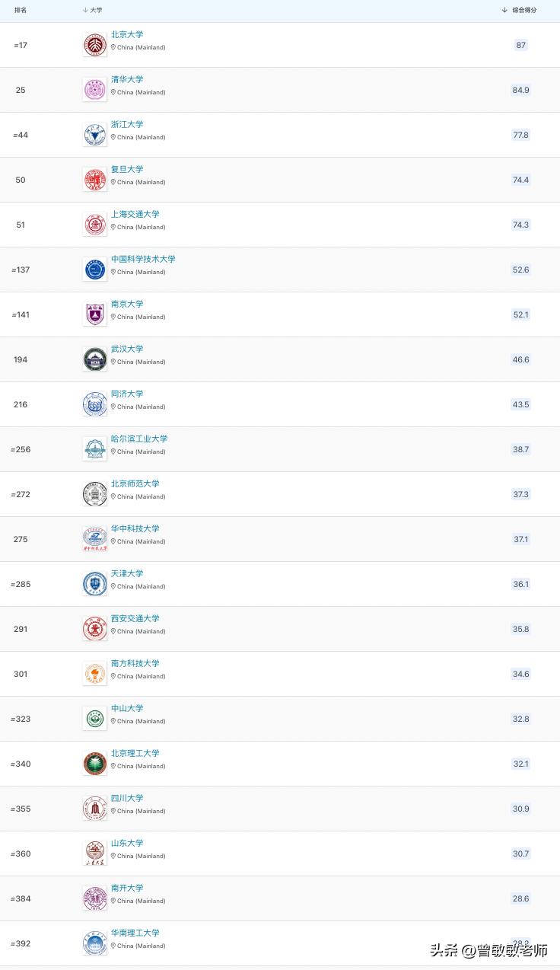The image size is (560, 970).
Task: Open the 上海交通大学 link
Action: point(135,214)
